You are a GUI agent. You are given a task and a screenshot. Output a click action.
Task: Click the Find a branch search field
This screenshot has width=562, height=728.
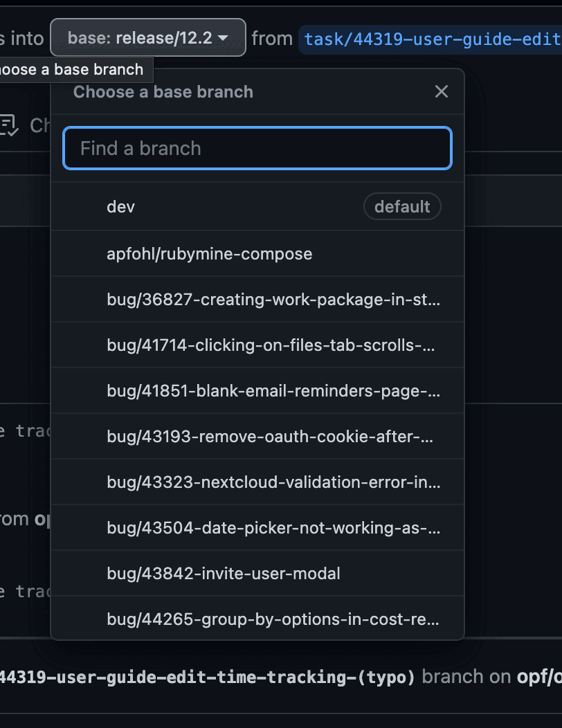[x=257, y=147]
